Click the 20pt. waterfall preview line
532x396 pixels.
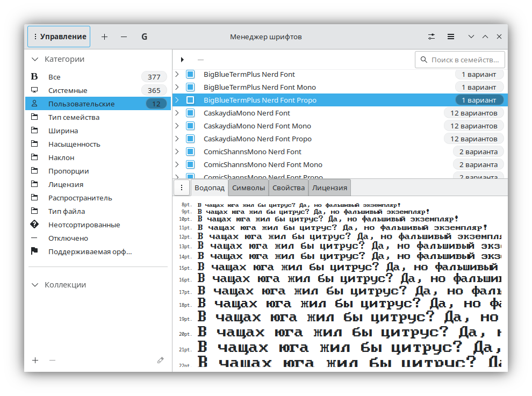pos(349,332)
